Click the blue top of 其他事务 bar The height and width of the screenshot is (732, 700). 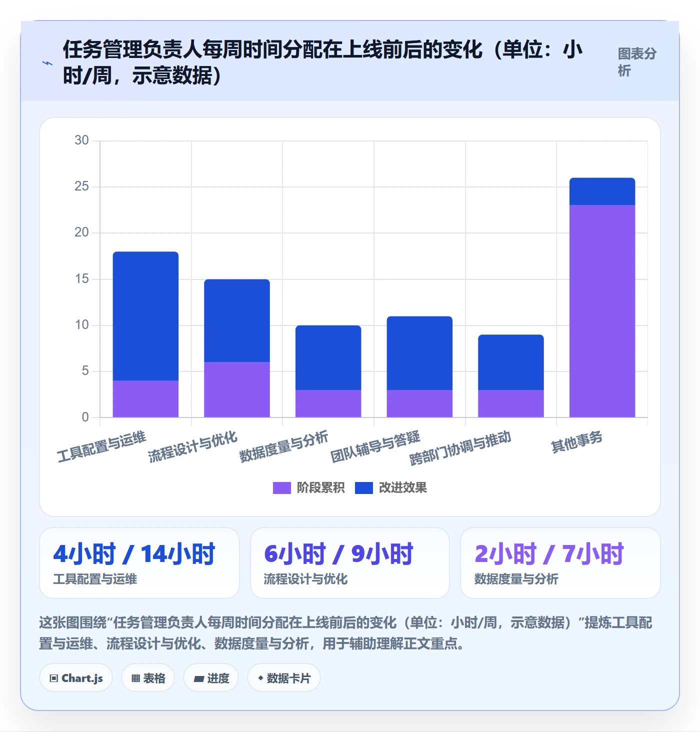point(602,191)
